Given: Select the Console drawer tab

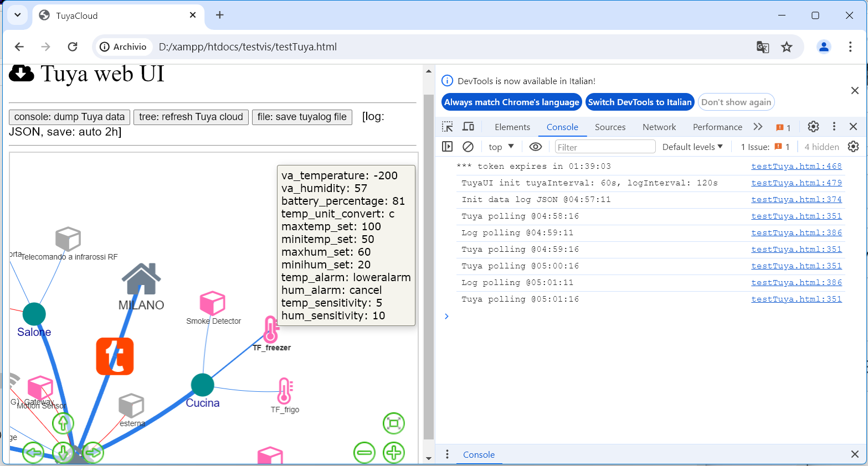Looking at the screenshot, I should pyautogui.click(x=479, y=455).
